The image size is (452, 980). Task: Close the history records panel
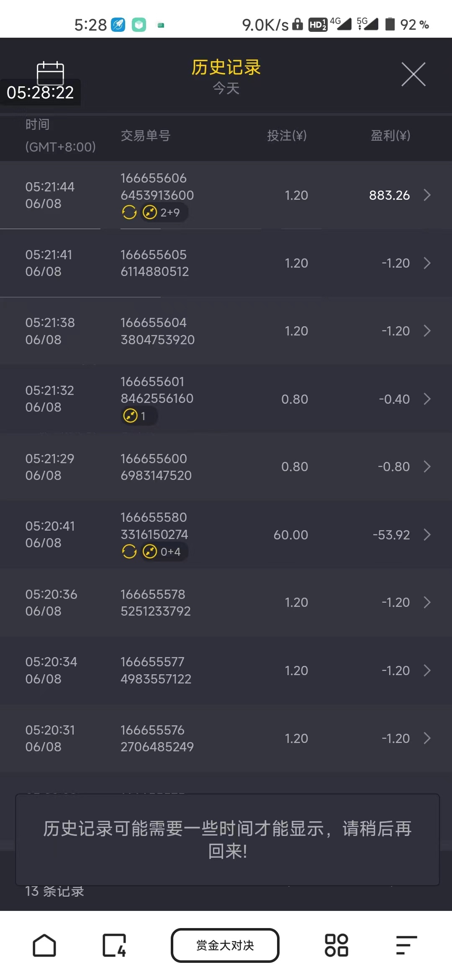click(413, 75)
